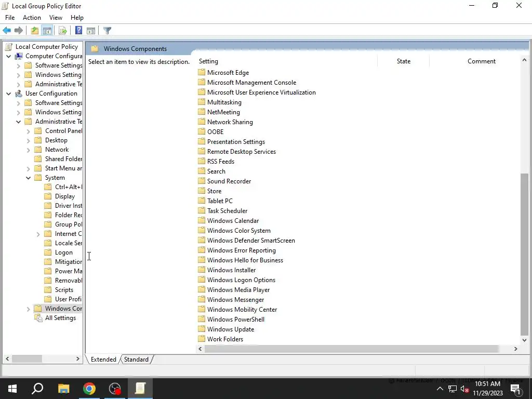Click the settings list scroll down arrow

coord(524,340)
